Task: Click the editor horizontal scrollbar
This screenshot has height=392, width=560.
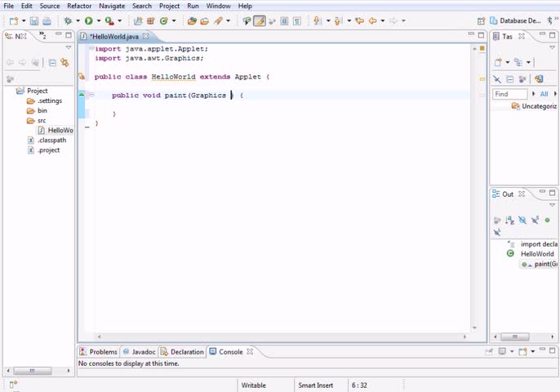Action: tap(282, 336)
